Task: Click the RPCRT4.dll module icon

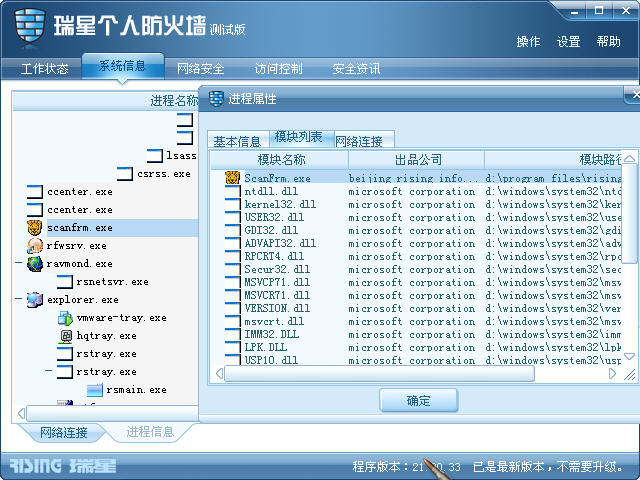Action: point(232,256)
